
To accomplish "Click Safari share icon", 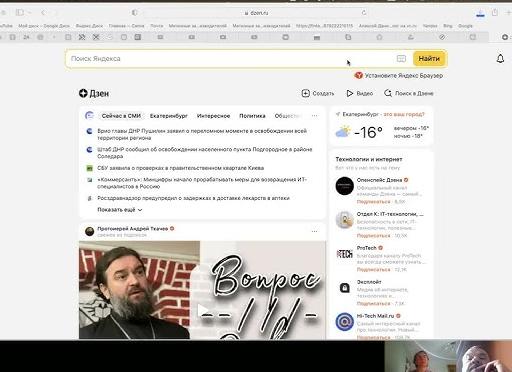I will (495, 13).
